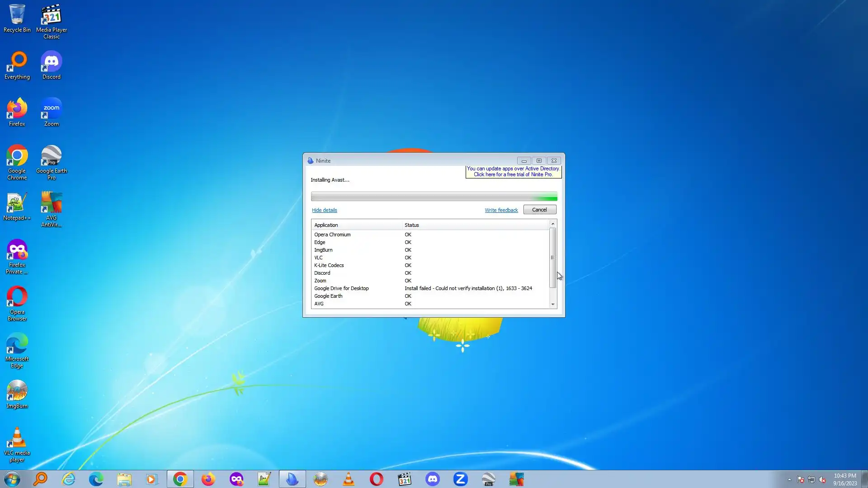Click the Windows Start orb
The height and width of the screenshot is (488, 868).
pyautogui.click(x=12, y=479)
